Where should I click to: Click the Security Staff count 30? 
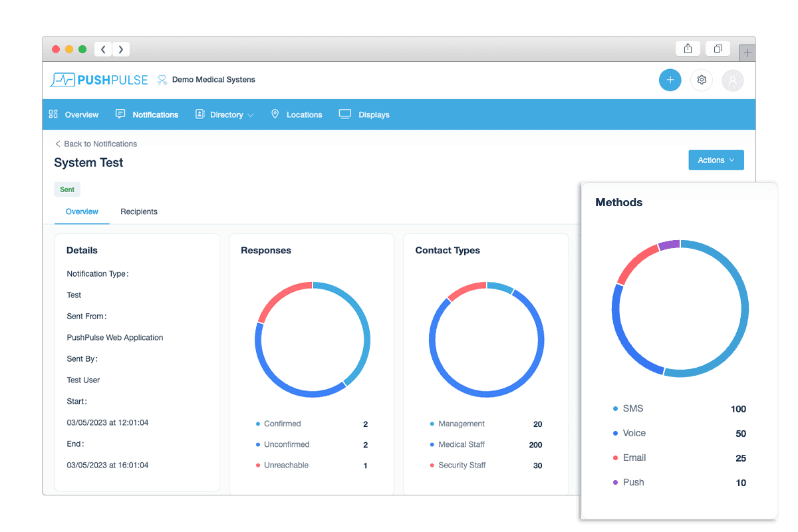tap(537, 465)
